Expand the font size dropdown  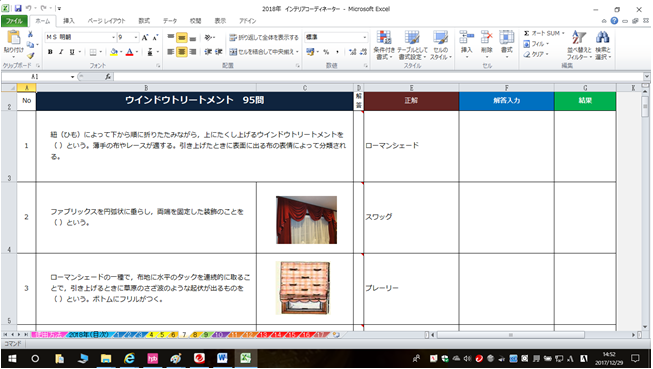tap(136, 37)
